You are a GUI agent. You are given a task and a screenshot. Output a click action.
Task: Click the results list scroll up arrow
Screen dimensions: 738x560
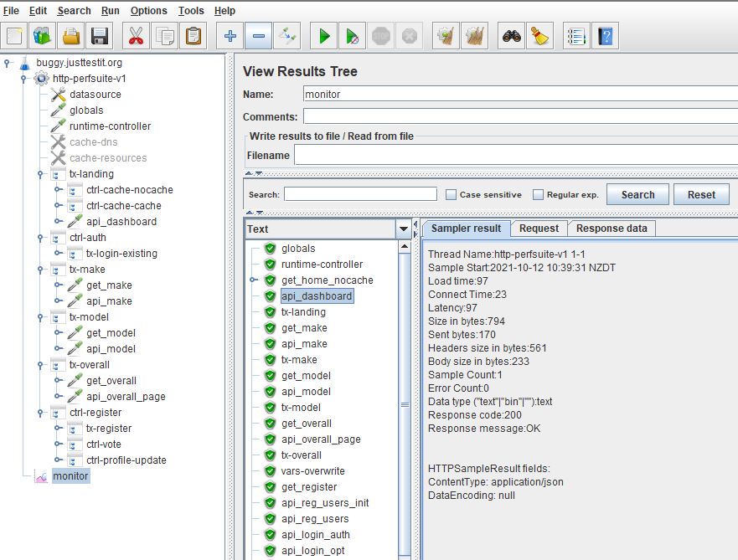click(405, 246)
